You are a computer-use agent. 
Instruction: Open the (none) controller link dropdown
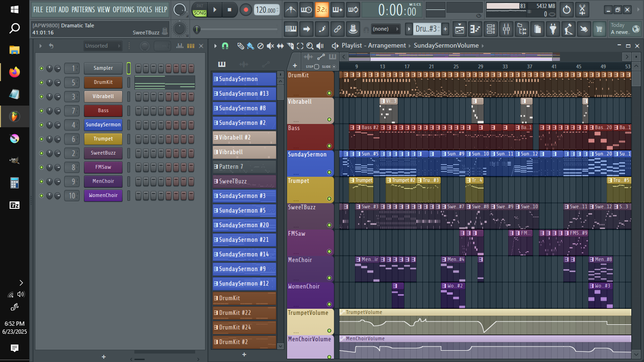point(386,29)
